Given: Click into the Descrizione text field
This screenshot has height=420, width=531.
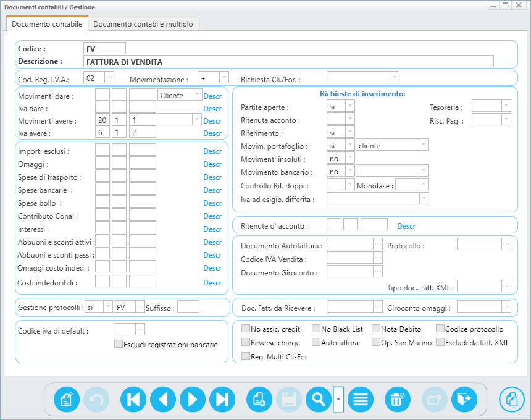Looking at the screenshot, I should point(288,61).
